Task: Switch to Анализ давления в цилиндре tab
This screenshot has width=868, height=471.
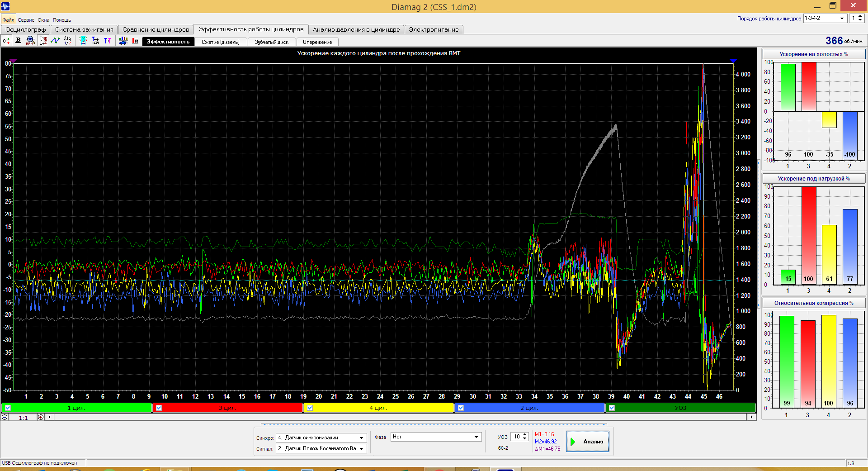Action: (x=356, y=29)
